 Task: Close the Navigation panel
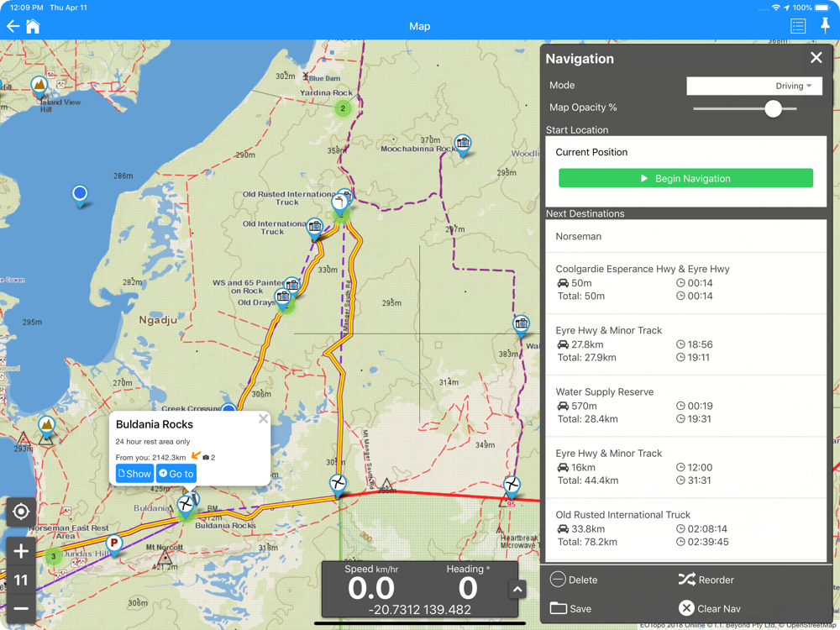[x=816, y=58]
